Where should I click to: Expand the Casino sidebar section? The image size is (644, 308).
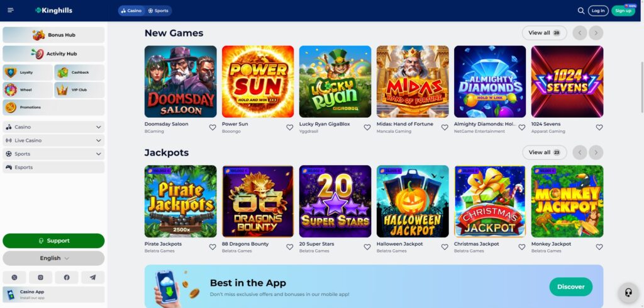point(53,127)
